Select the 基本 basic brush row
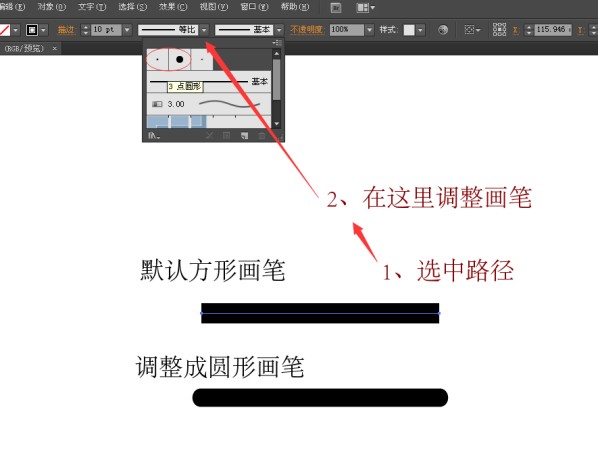This screenshot has height=449, width=598. (209, 82)
